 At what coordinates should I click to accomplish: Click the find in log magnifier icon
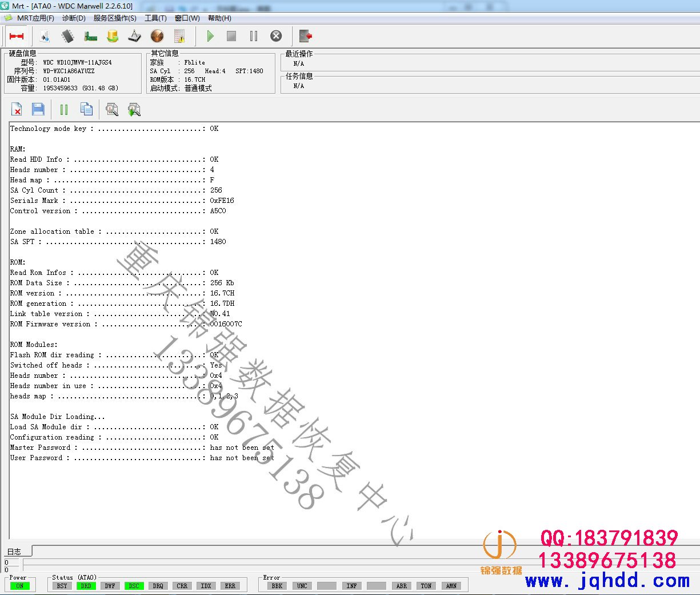[x=113, y=109]
